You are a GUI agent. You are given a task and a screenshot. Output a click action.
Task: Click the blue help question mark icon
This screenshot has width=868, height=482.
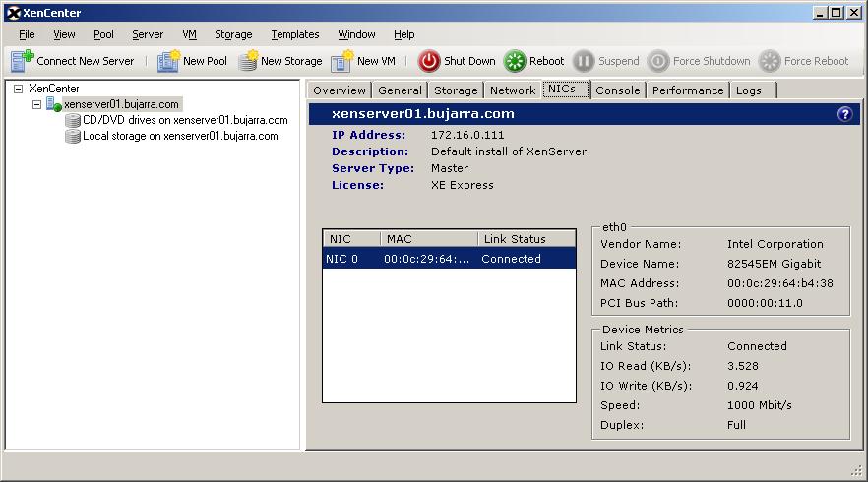point(844,114)
